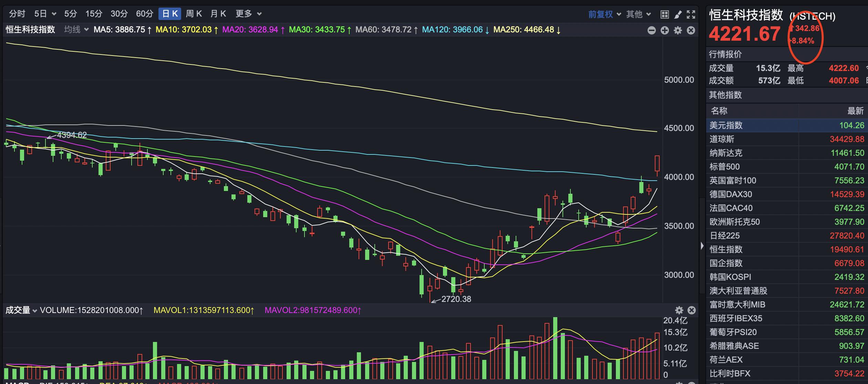Select the drawing brush tool
This screenshot has height=384, width=868.
678,14
